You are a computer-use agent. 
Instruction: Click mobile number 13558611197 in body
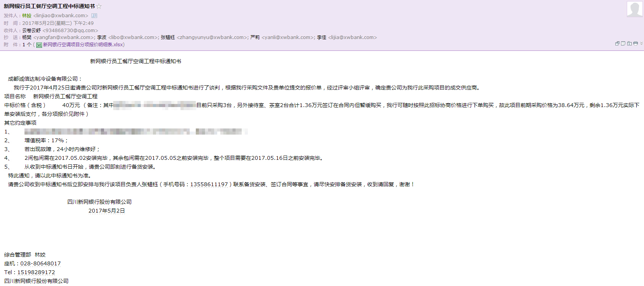pos(209,184)
